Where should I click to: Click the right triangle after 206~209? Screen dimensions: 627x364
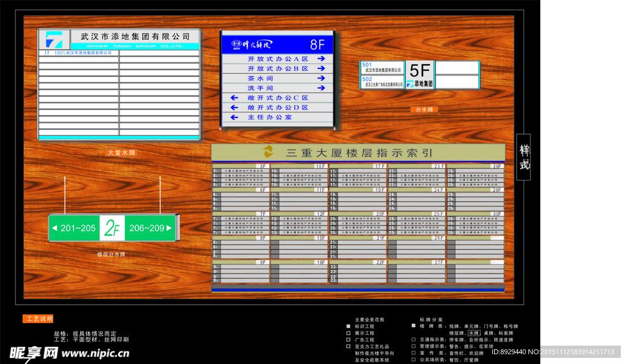click(x=169, y=228)
